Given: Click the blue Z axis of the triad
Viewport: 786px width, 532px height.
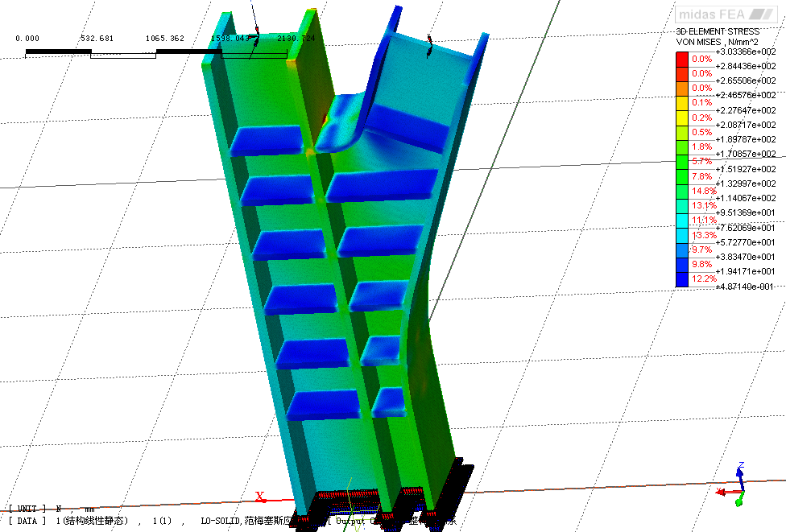Looking at the screenshot, I should tap(740, 473).
